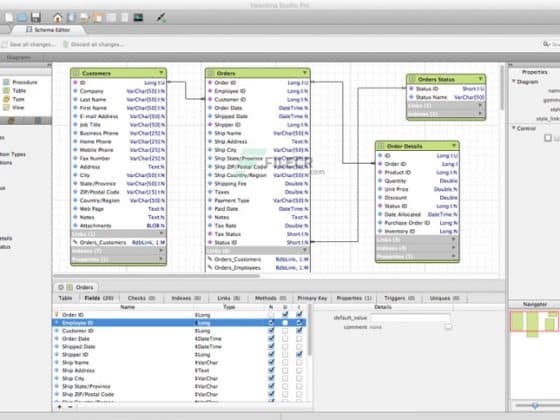Click the floppy disk Save icon
Viewport: 560px width, 420px height.
click(x=36, y=18)
